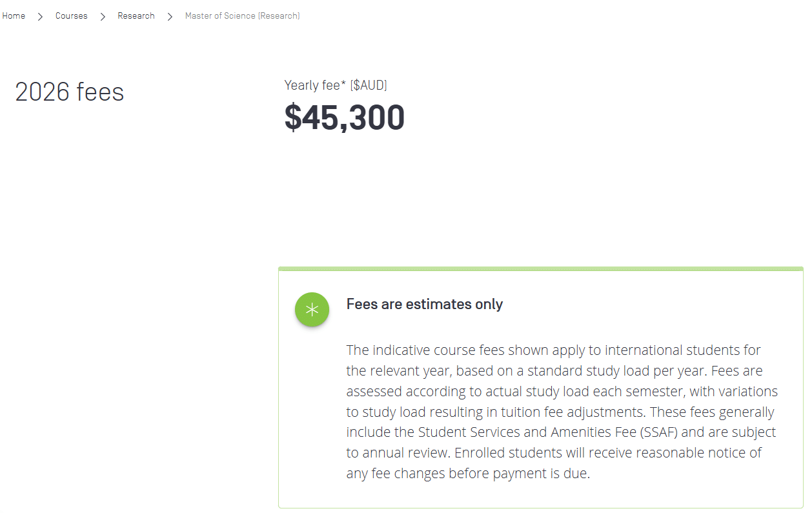Open the Courses breadcrumb link
The image size is (812, 513).
tap(71, 16)
